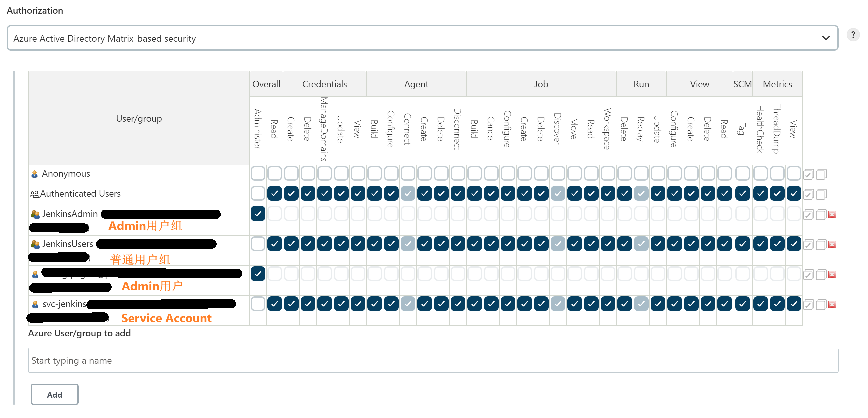Delete the svc-jenkins service account row
Image resolution: width=868 pixels, height=418 pixels.
(832, 304)
